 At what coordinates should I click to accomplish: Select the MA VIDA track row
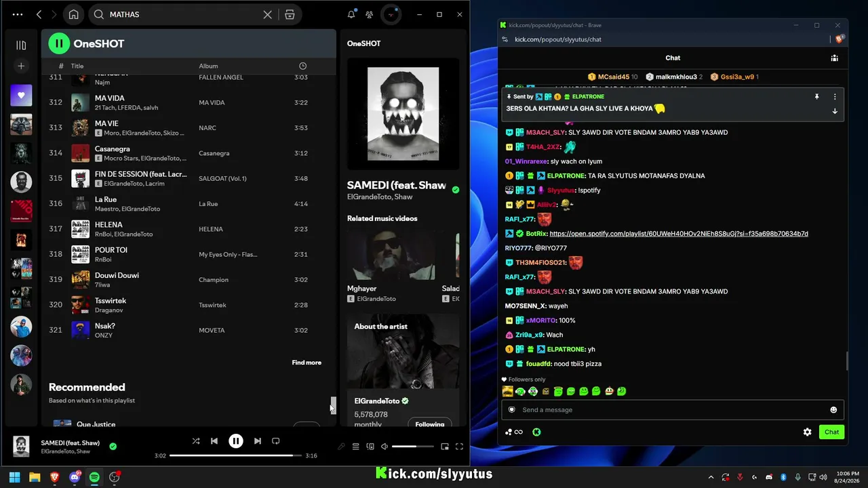189,102
